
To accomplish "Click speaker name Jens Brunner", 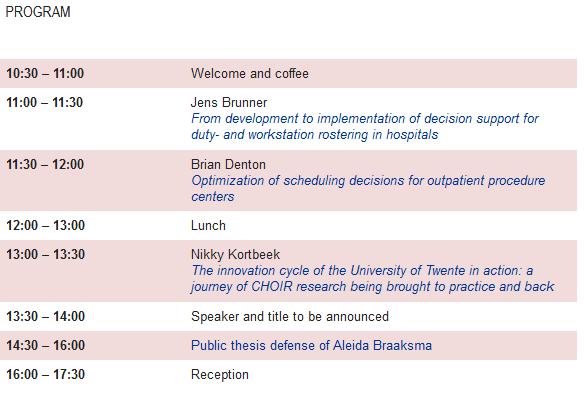I will click(x=229, y=102).
